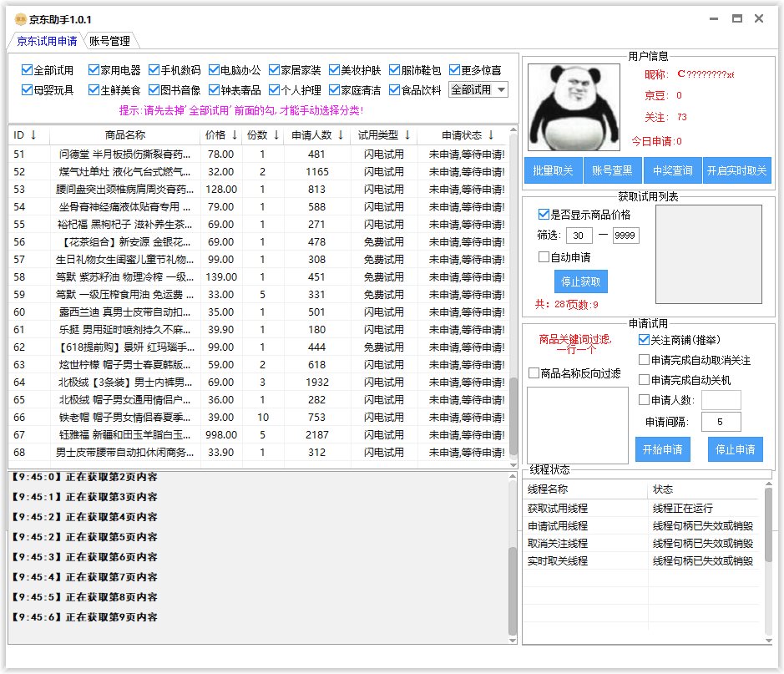Select 获取试用线程 thread row
784x674 pixels.
(x=643, y=509)
